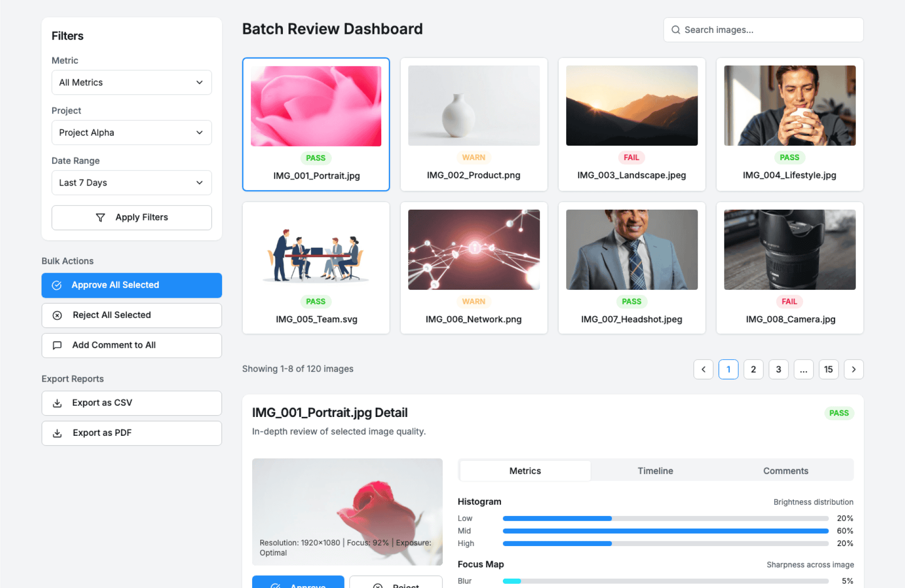Expand the Project Alpha dropdown

click(132, 132)
